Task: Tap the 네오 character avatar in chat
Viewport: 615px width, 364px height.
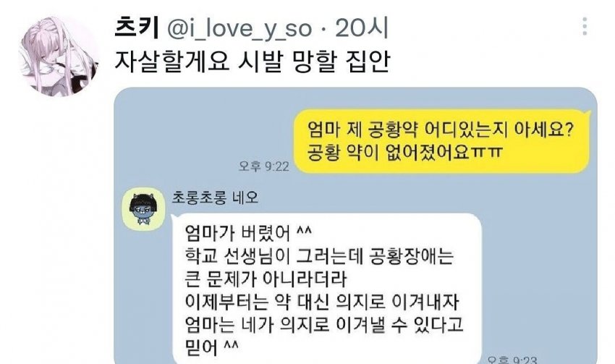Action: [143, 208]
